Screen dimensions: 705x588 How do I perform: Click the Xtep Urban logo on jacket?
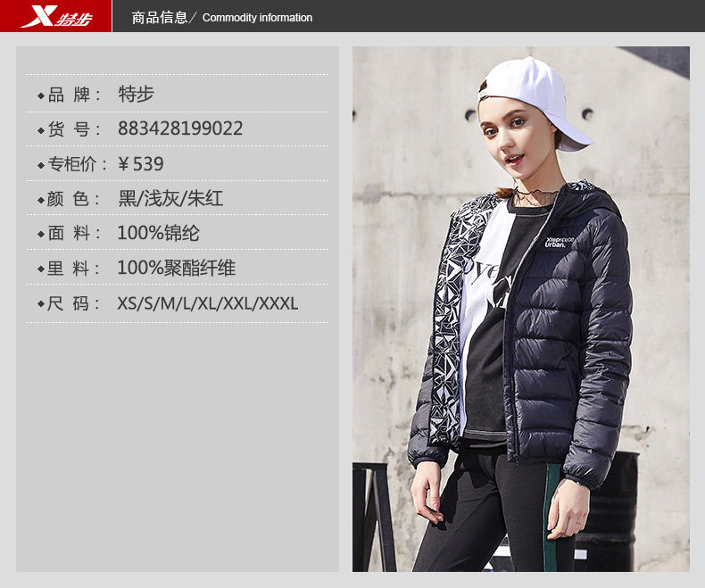[560, 242]
